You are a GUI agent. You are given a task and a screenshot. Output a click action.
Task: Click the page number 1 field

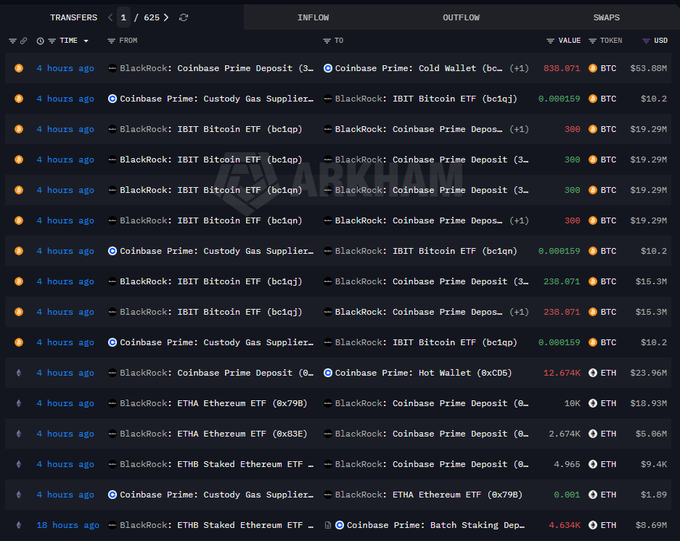(x=124, y=17)
